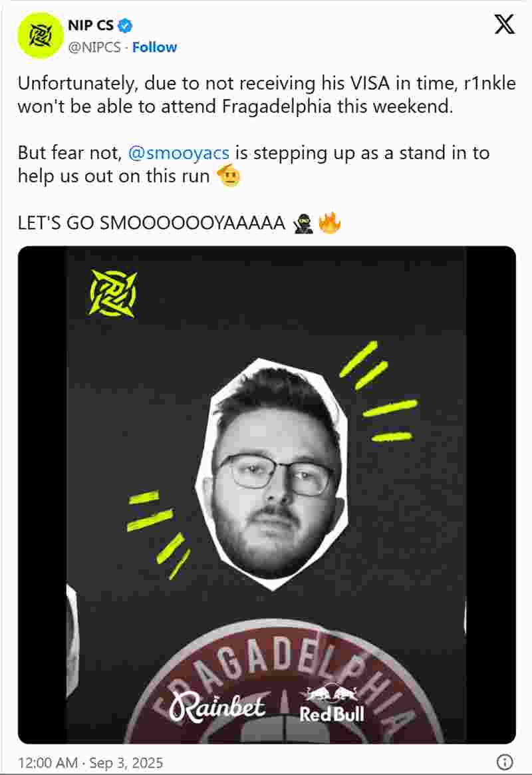532x775 pixels.
Task: Click the Red Bull sponsor logo
Action: click(x=332, y=704)
